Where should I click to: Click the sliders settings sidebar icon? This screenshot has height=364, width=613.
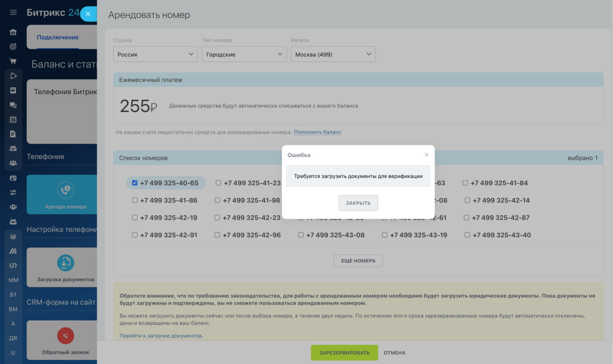[x=13, y=192]
